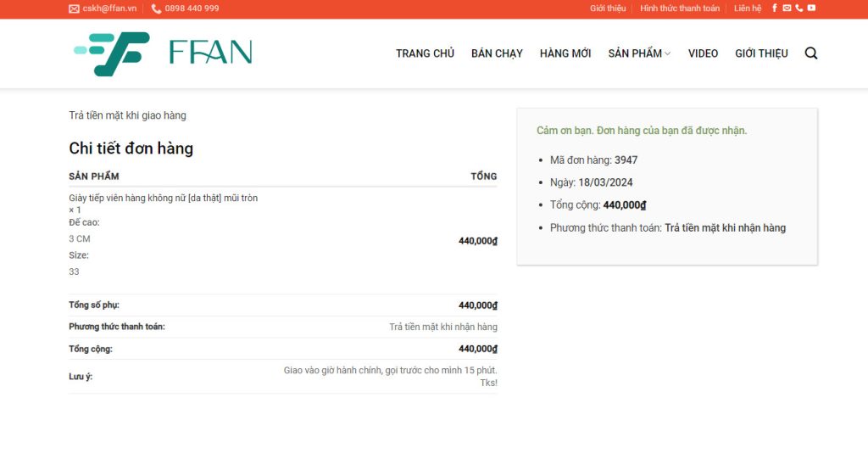Open the Giày tiếp viên hàng không product link
868x459 pixels.
point(163,198)
